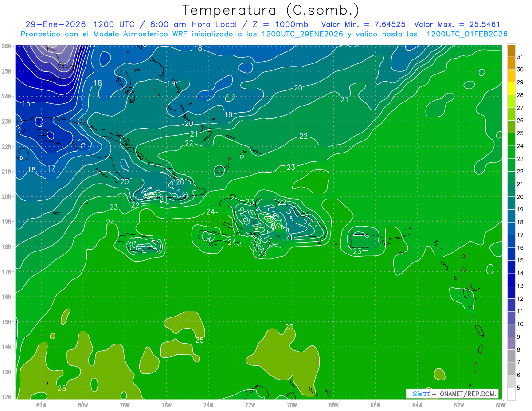The height and width of the screenshot is (411, 532).
Task: Click 'Valor Min. = 7.64525' value
Action: pos(364,24)
